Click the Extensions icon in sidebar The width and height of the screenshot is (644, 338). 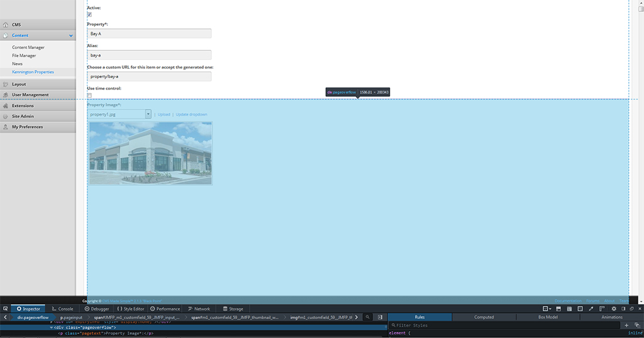[6, 106]
